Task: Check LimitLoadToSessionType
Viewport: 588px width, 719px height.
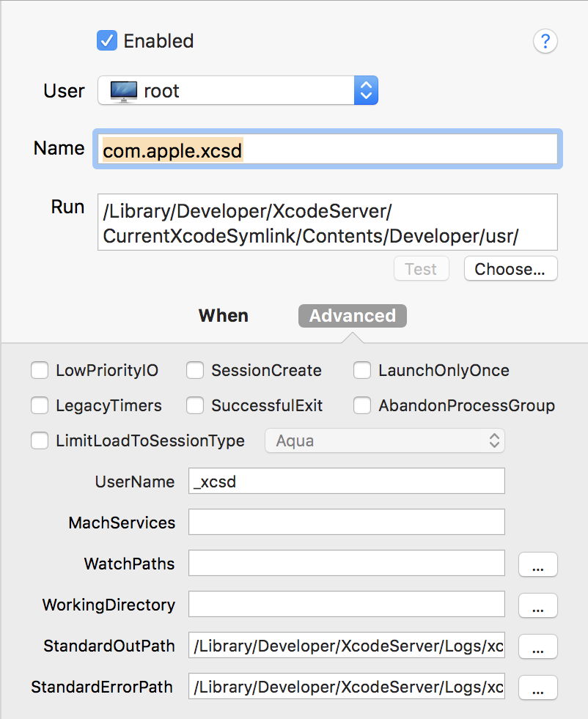Action: 40,440
